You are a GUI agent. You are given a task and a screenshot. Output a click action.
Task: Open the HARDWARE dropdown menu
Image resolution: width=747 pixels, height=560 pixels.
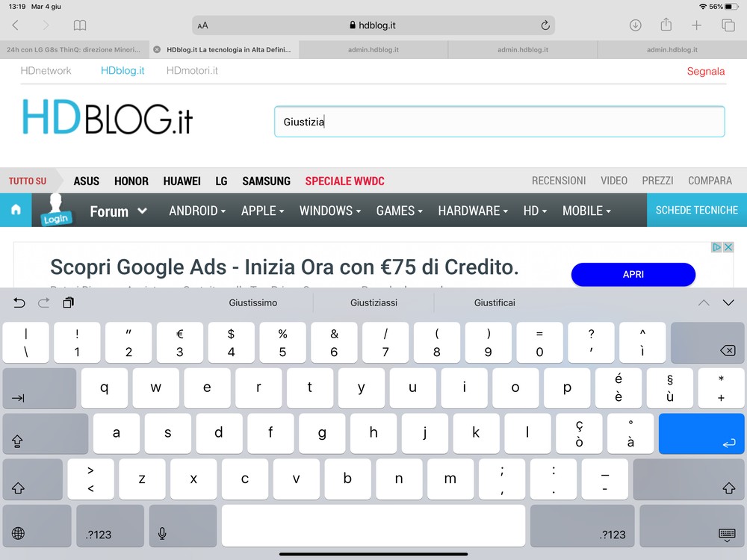473,211
